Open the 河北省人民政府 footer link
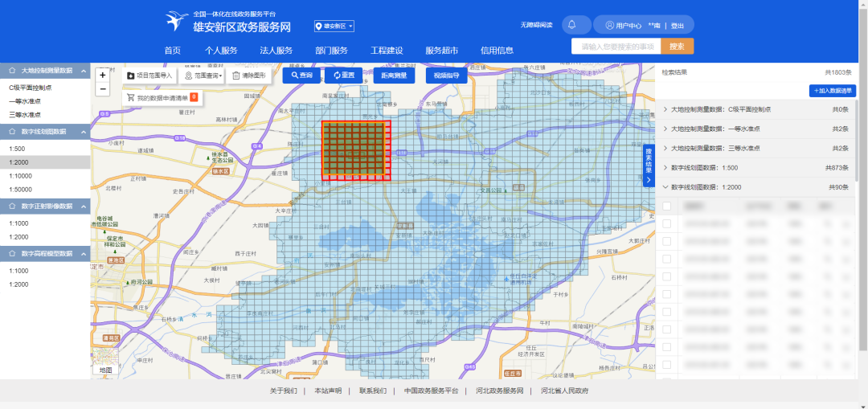The height and width of the screenshot is (409, 868). (565, 391)
